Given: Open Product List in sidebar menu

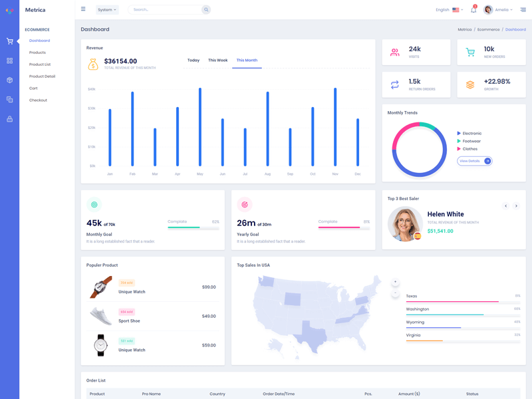Looking at the screenshot, I should 40,65.
